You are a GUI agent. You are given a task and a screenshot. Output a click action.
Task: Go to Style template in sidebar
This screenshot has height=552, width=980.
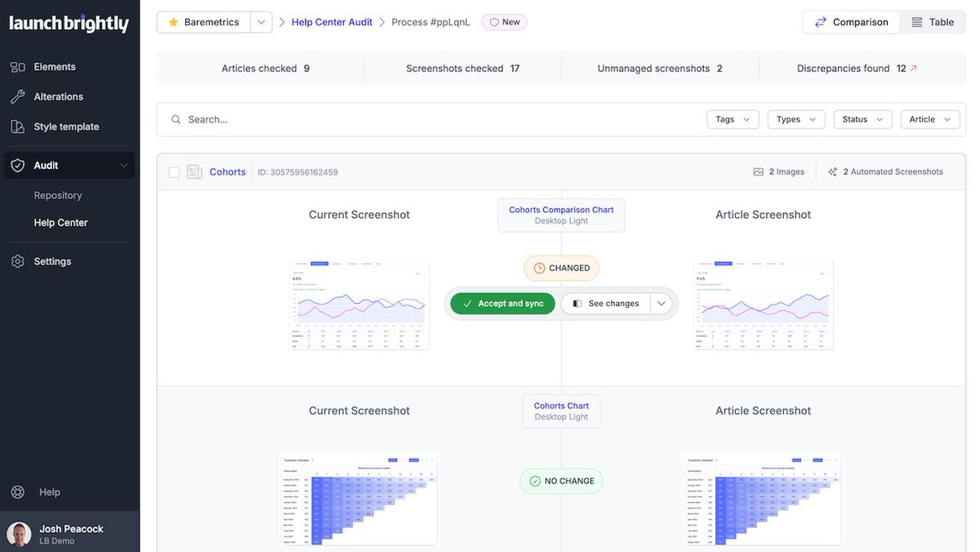point(67,127)
